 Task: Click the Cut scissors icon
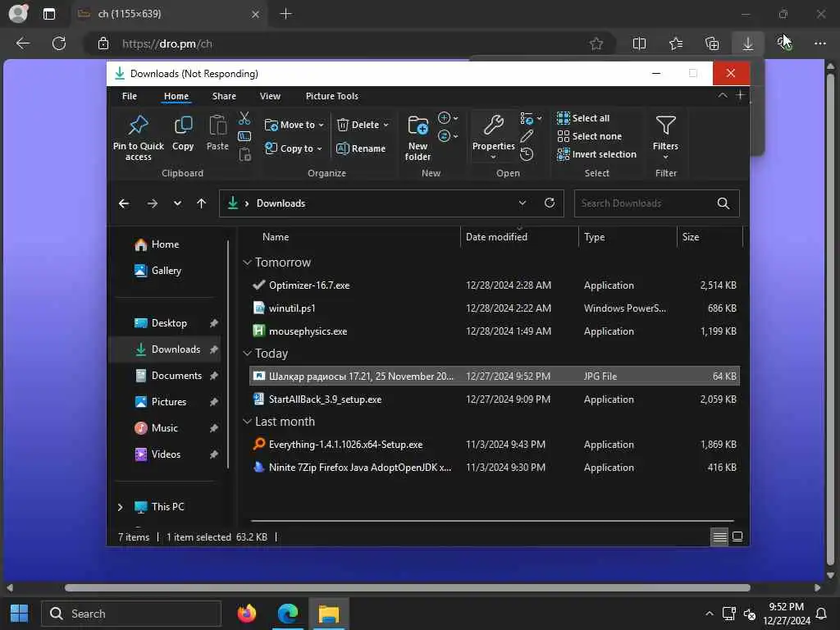point(244,118)
